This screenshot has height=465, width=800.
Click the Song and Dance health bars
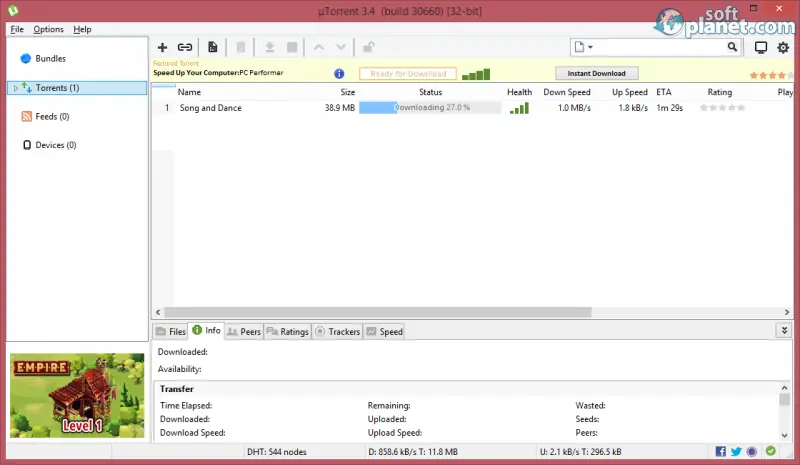tap(519, 108)
